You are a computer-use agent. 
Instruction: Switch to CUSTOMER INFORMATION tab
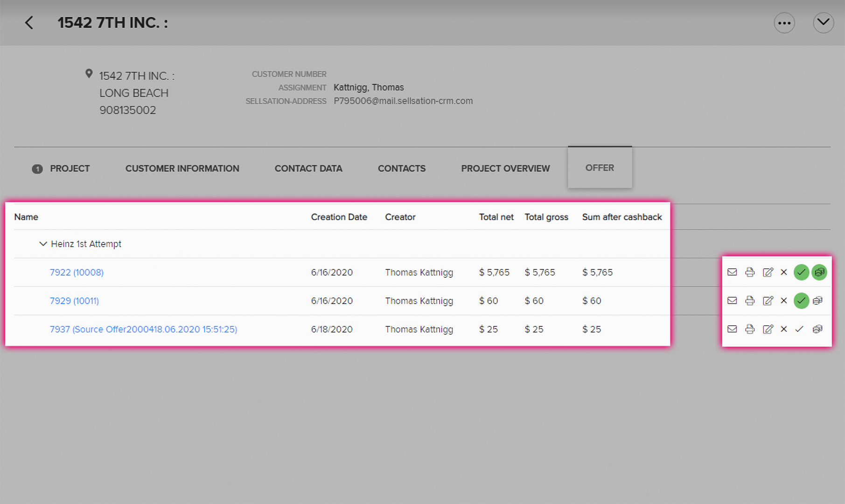pyautogui.click(x=182, y=168)
